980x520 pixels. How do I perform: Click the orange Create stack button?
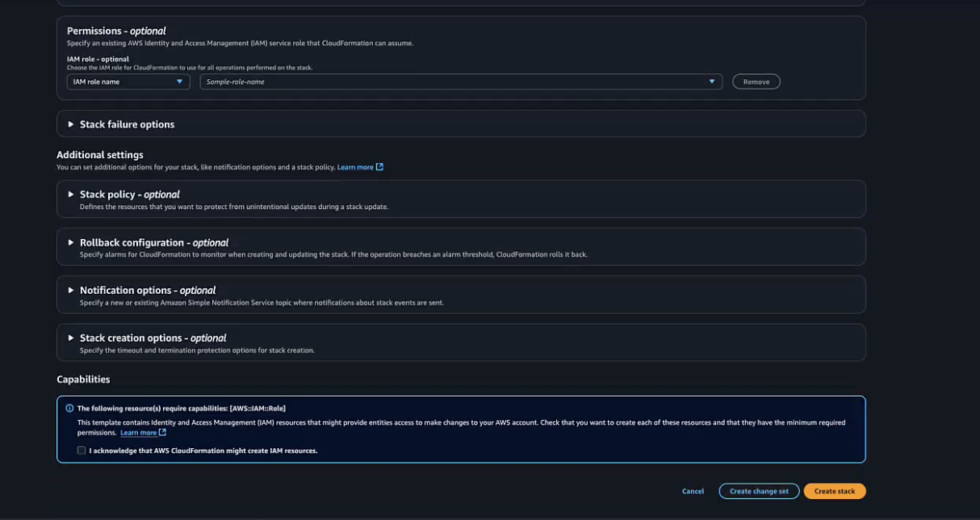834,491
